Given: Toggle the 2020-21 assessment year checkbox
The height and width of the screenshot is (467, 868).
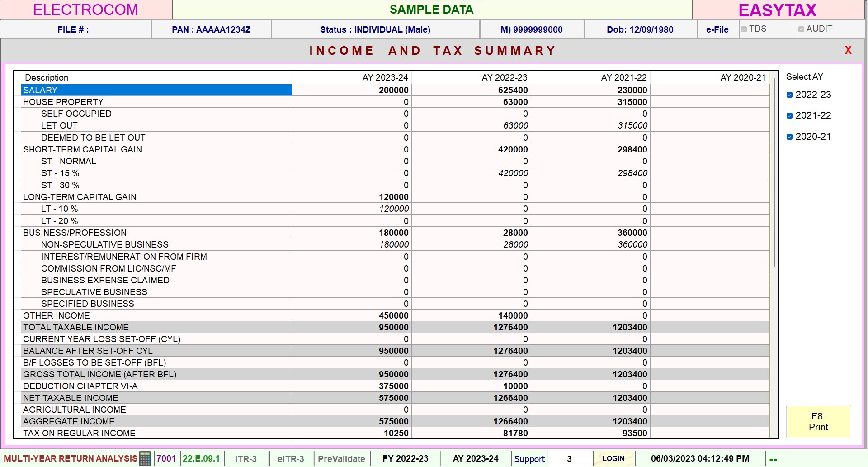Looking at the screenshot, I should 789,137.
